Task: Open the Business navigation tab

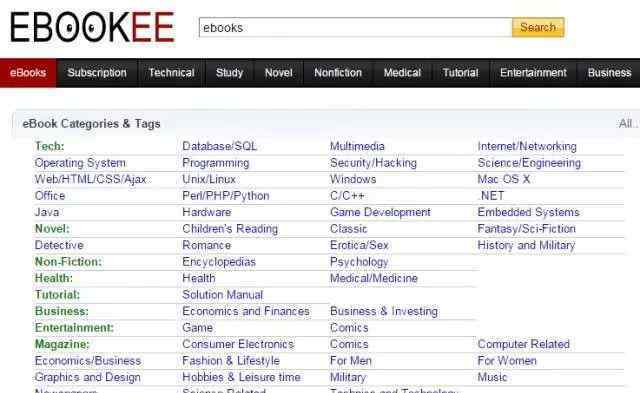Action: [609, 73]
